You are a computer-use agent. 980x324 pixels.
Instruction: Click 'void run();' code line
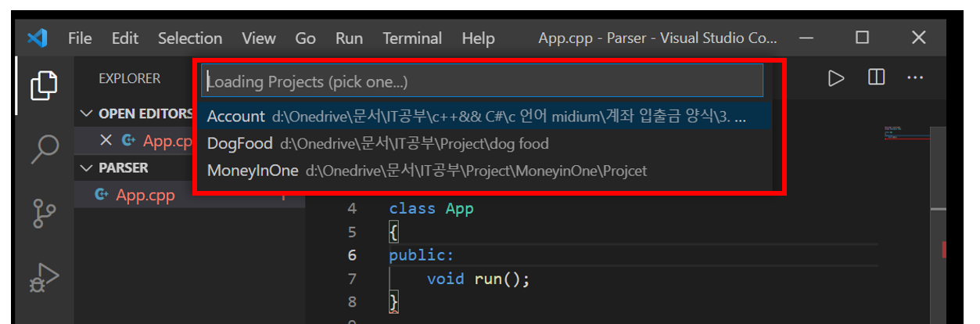pos(478,279)
